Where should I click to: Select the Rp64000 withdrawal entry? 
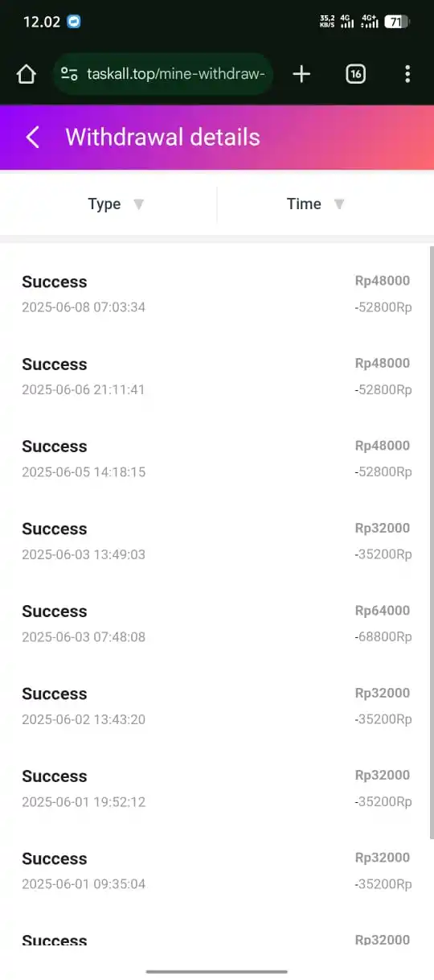point(217,623)
